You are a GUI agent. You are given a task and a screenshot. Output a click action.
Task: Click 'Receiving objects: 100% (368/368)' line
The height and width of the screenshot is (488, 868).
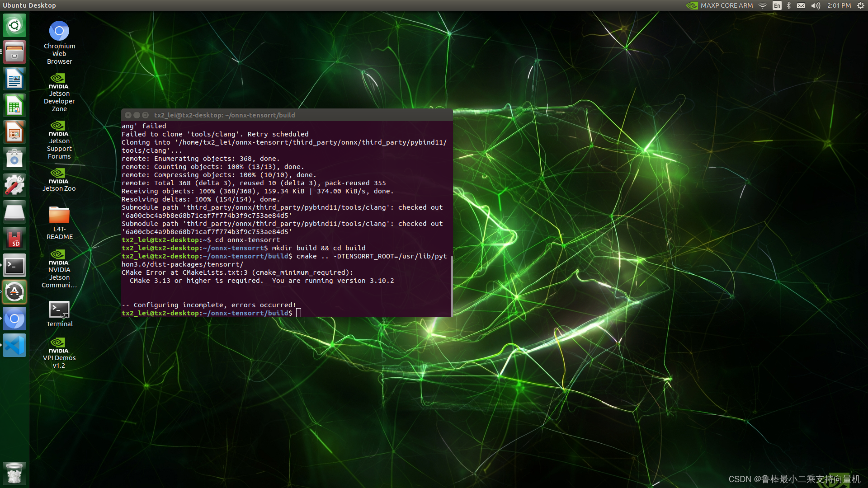pyautogui.click(x=258, y=191)
